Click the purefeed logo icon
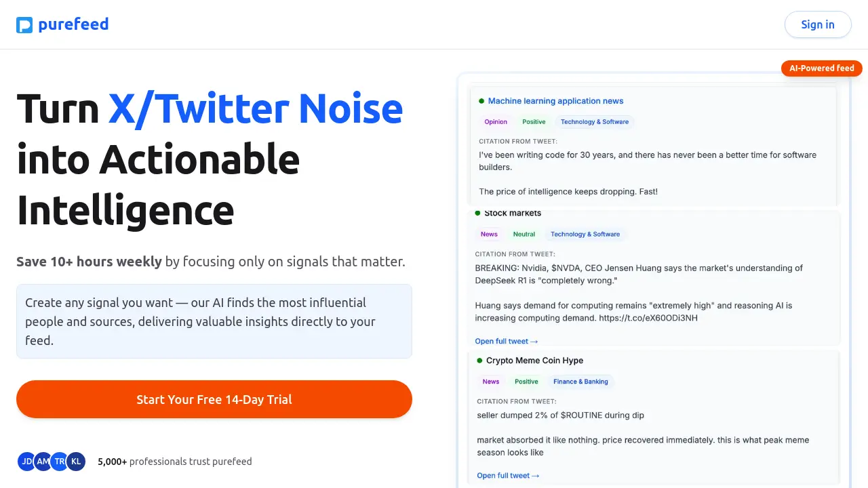The image size is (868, 488). point(24,25)
